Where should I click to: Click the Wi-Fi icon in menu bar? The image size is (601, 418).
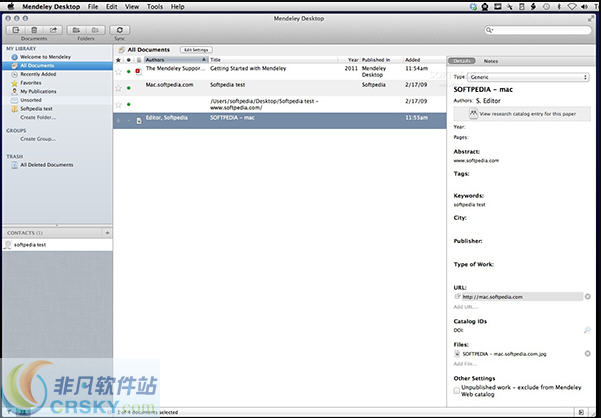point(572,7)
